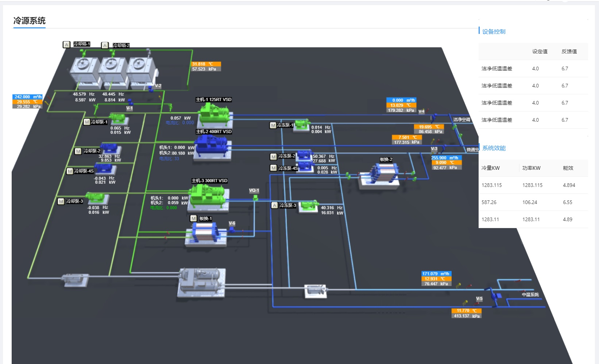Toggle the M mode badge for 冷却泵-1
599x364 pixels.
(x=87, y=122)
